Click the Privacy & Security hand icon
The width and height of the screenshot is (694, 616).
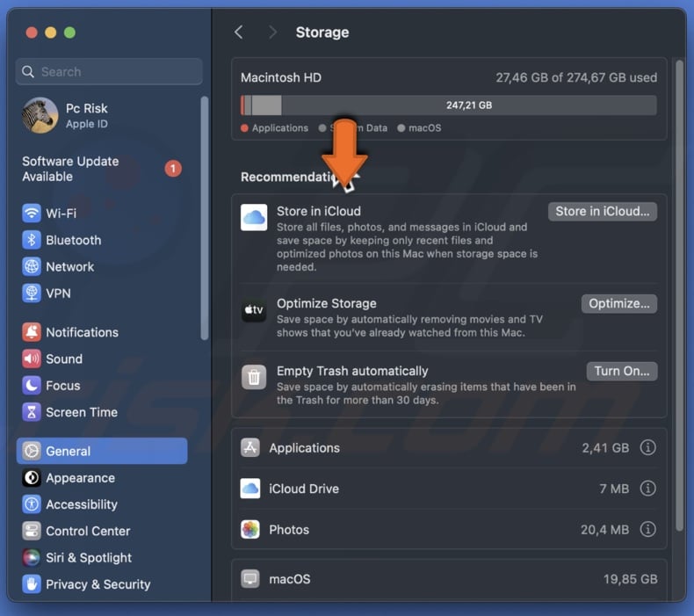[32, 584]
